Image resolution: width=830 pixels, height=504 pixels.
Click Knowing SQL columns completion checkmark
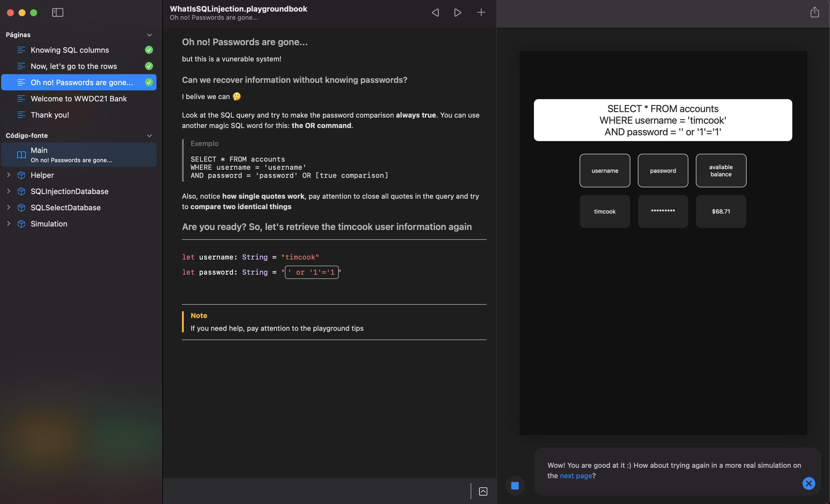[149, 50]
